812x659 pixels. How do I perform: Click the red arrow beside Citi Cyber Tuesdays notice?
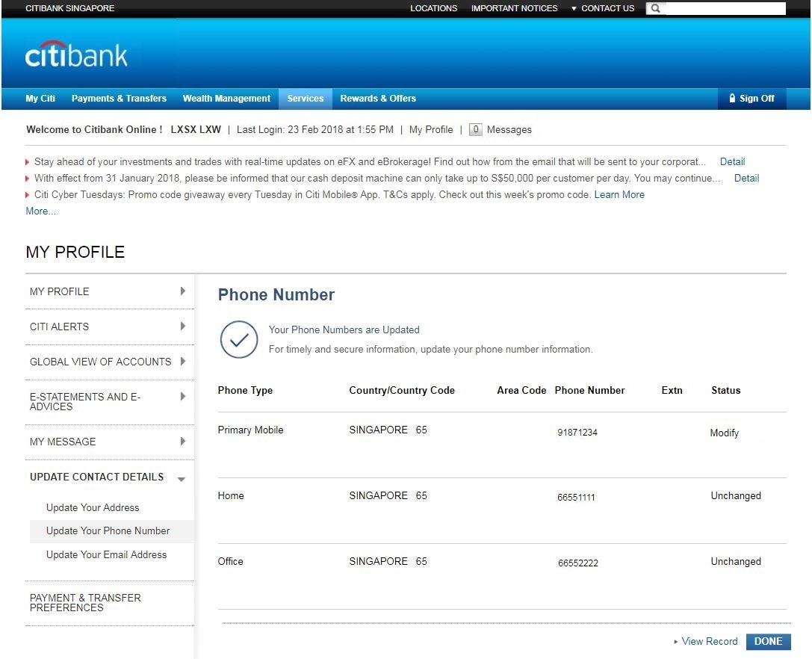click(27, 194)
